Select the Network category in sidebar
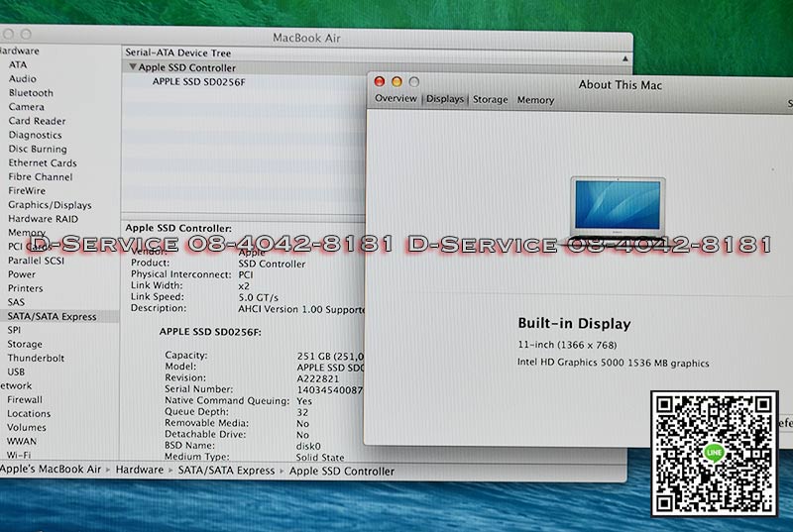Screen dimensions: 793x532 click(x=16, y=385)
